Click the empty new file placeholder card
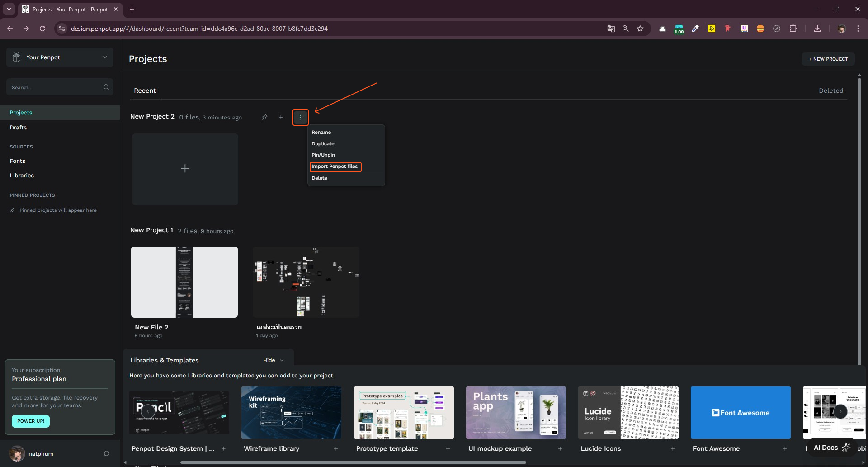Screen dimensions: 868x467 [x=185, y=169]
